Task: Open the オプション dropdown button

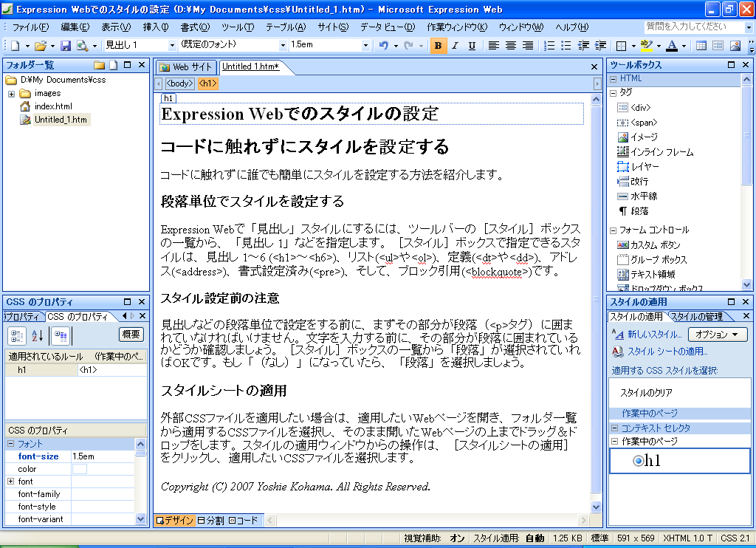Action: coord(718,335)
